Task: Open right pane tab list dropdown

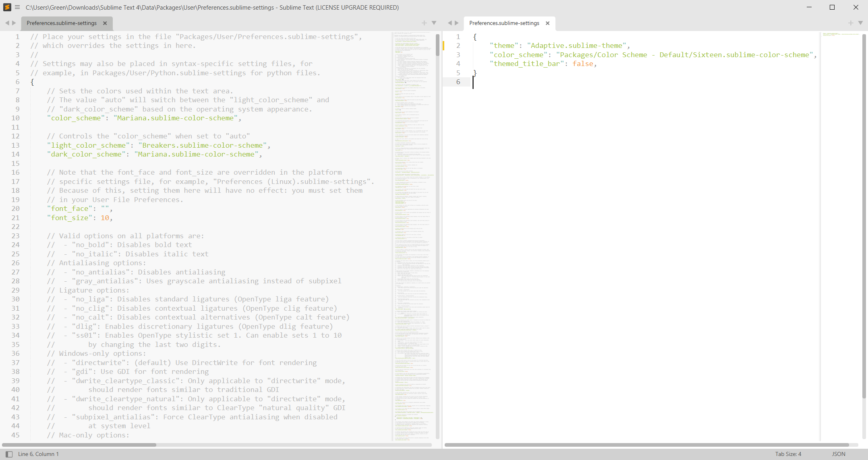Action: point(860,23)
